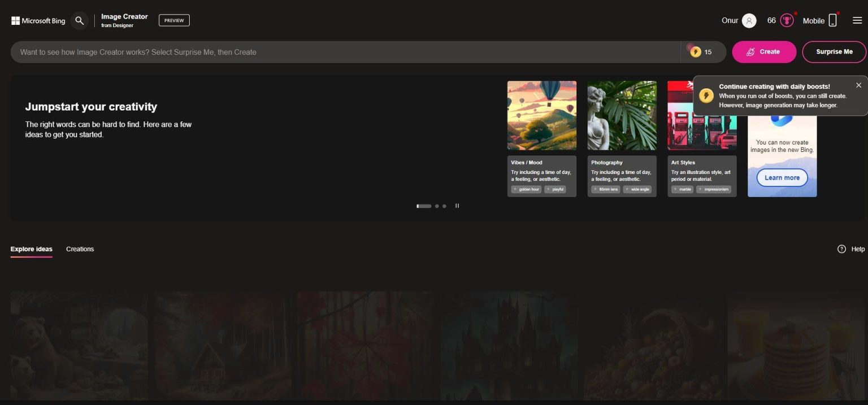This screenshot has width=868, height=405.
Task: Switch to the Creations tab
Action: coord(80,249)
